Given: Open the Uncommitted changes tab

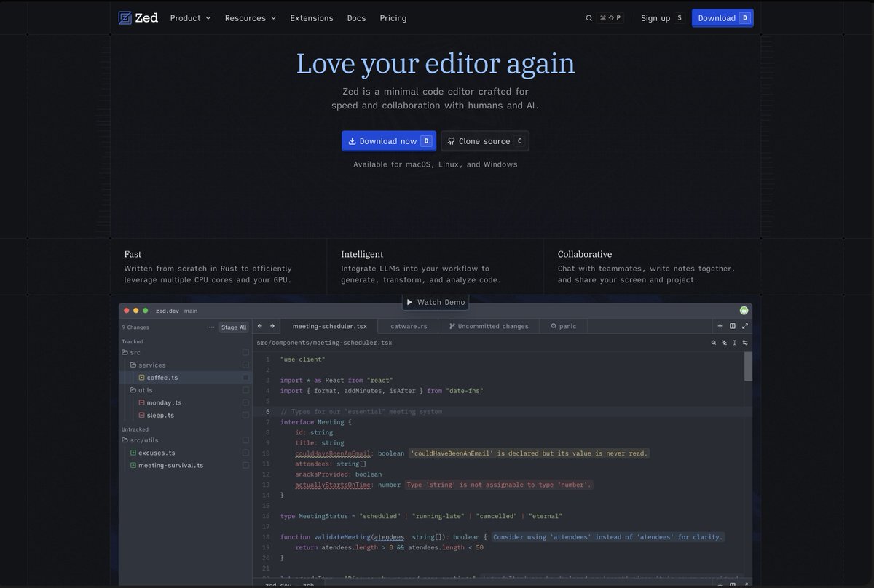Looking at the screenshot, I should tap(489, 326).
